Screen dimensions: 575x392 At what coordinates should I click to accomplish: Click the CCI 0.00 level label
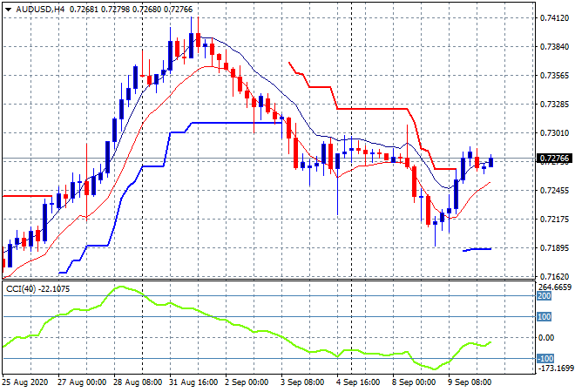[545, 337]
